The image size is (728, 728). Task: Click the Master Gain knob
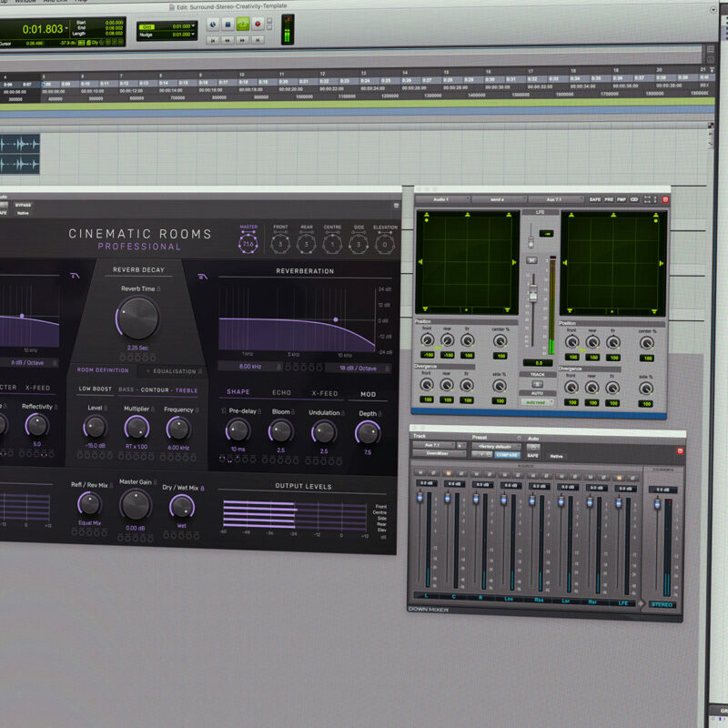(135, 505)
